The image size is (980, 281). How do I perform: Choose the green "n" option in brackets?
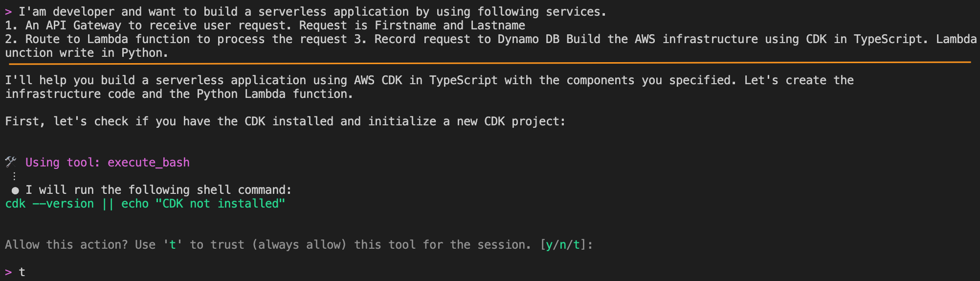pyautogui.click(x=562, y=245)
